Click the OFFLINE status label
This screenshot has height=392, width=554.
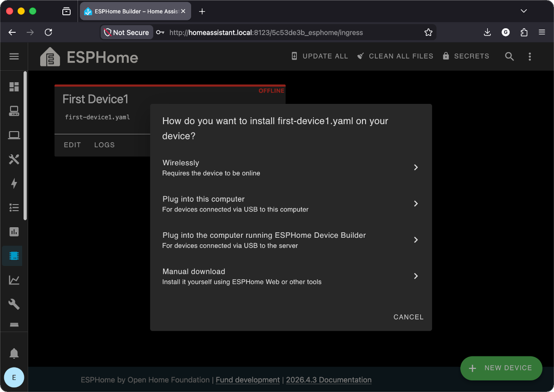[x=271, y=91]
